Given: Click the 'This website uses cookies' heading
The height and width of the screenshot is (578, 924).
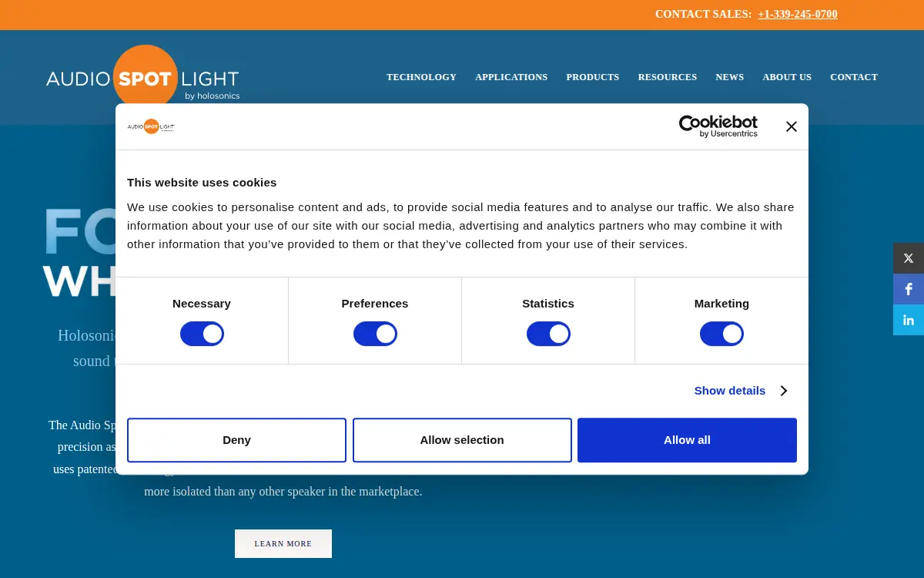Looking at the screenshot, I should (202, 183).
